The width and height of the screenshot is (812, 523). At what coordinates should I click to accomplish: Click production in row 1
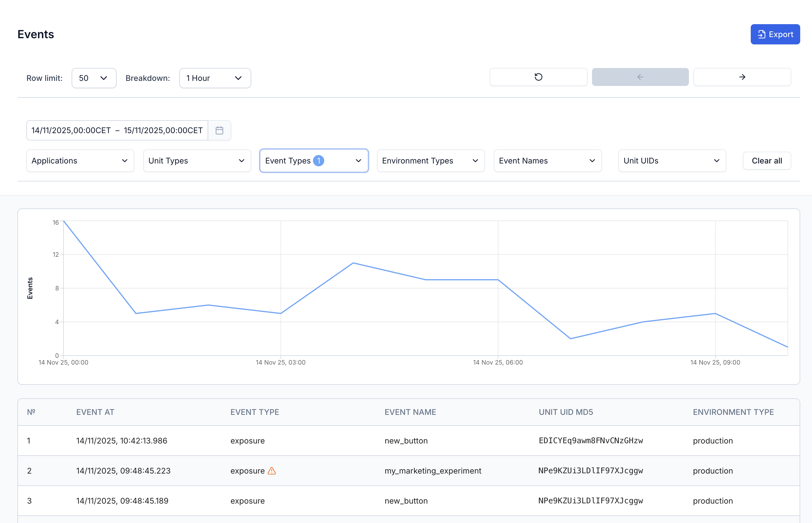[713, 441]
